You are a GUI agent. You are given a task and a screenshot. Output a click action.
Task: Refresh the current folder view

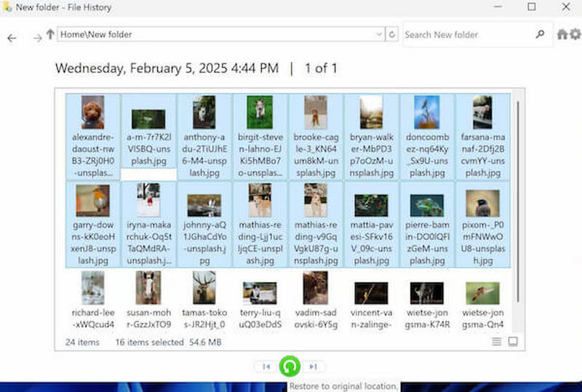pyautogui.click(x=393, y=34)
